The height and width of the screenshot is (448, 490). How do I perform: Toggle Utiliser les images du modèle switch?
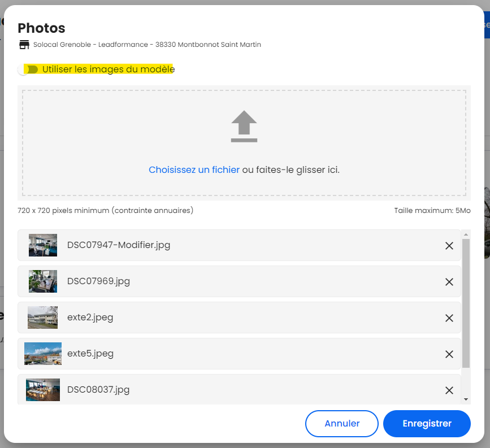(x=28, y=69)
